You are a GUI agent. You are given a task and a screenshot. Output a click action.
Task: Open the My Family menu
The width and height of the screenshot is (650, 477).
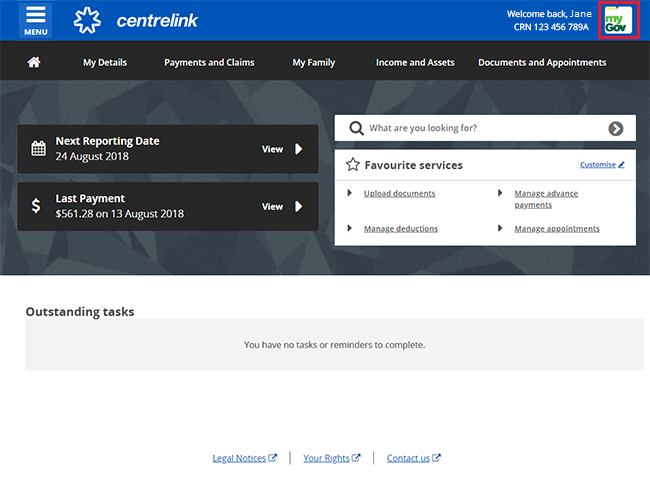(314, 62)
